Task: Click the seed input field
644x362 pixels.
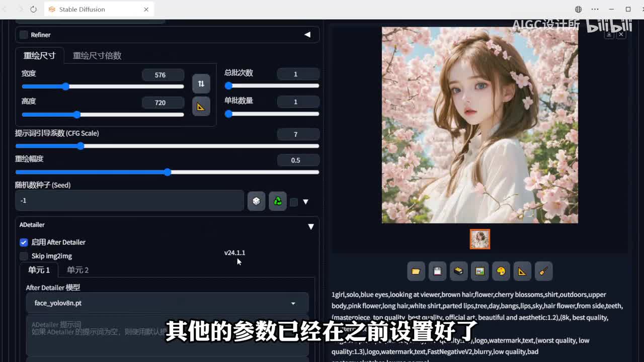Action: [x=129, y=201]
